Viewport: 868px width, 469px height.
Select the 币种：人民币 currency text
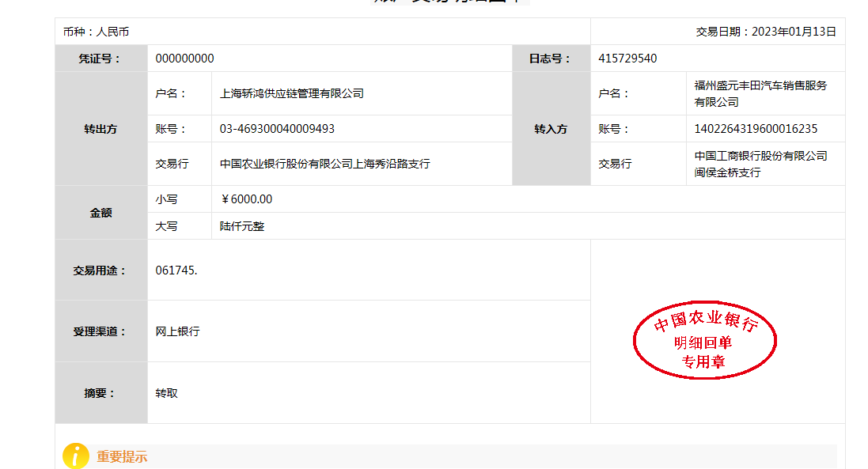tap(96, 32)
